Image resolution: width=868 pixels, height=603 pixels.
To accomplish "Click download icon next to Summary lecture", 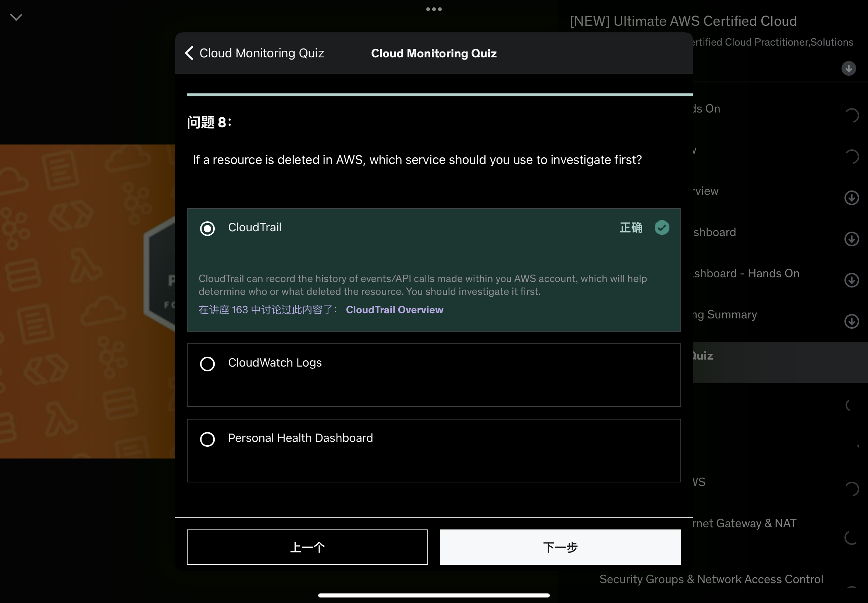I will [851, 321].
